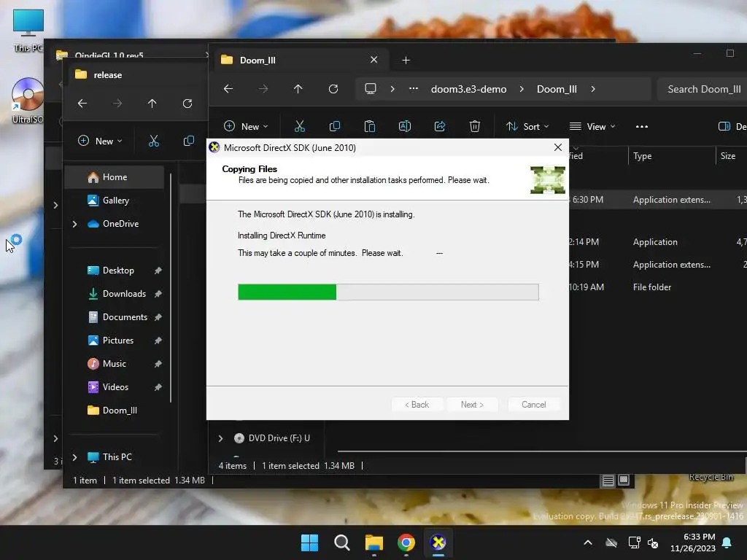Go up one folder in release window
Image resolution: width=747 pixels, height=560 pixels.
pyautogui.click(x=152, y=104)
